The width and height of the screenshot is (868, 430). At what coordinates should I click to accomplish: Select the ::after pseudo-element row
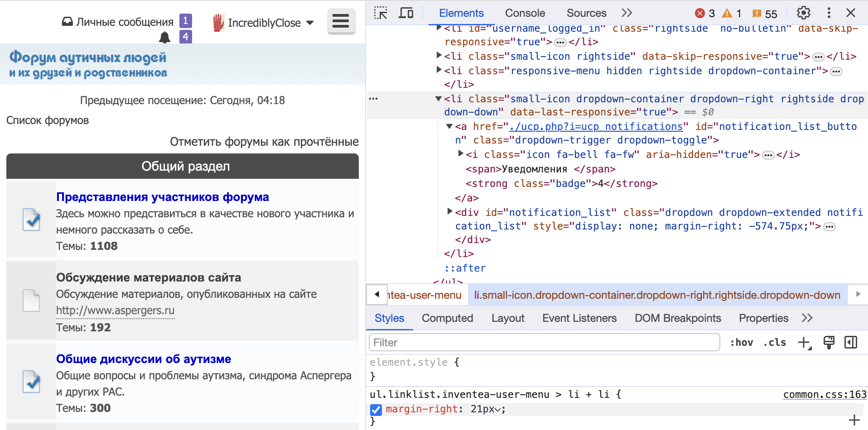pyautogui.click(x=465, y=268)
